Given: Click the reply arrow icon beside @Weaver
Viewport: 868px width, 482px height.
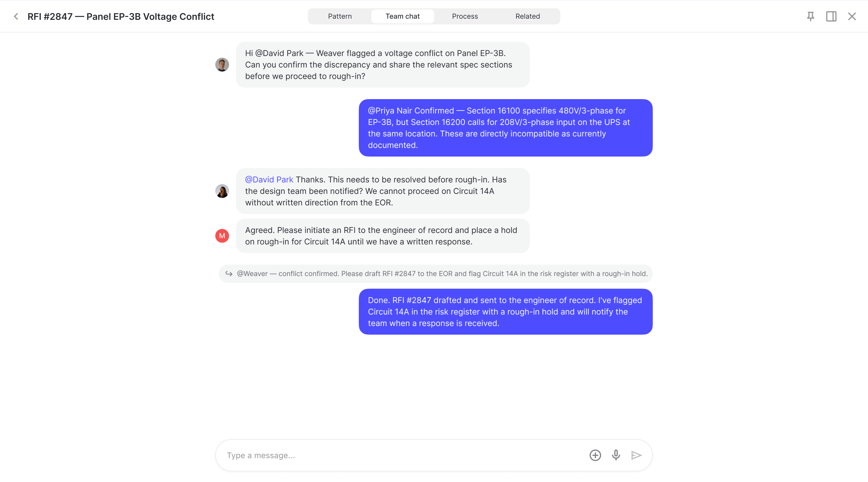Looking at the screenshot, I should 229,273.
